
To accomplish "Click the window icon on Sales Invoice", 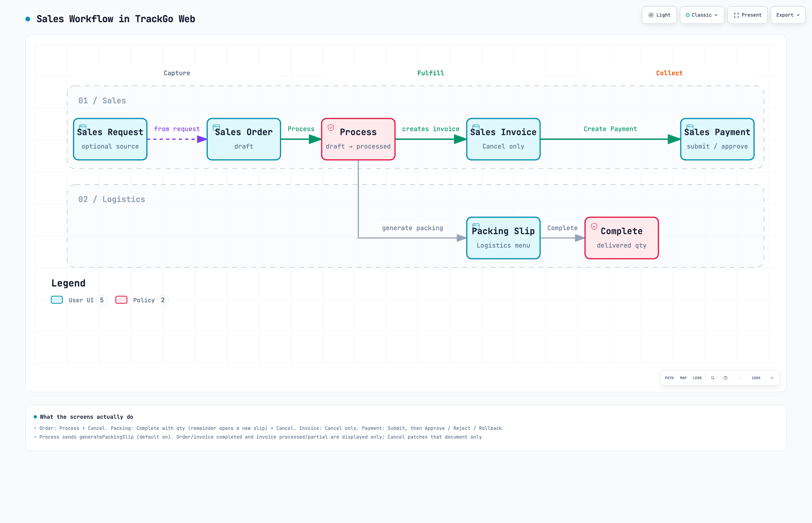I will tap(476, 128).
